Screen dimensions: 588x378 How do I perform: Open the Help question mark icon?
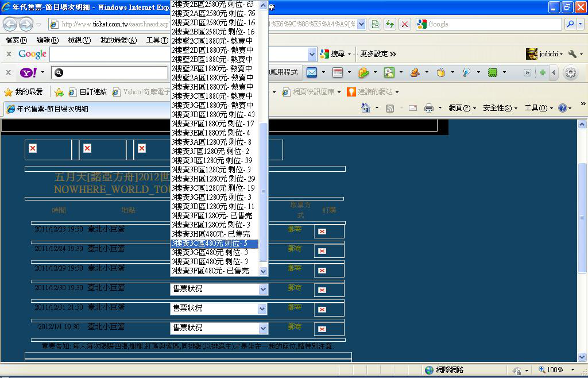(x=563, y=108)
